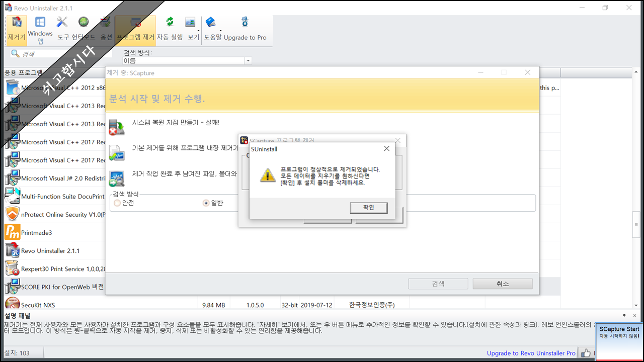This screenshot has width=644, height=362.
Task: Click the 검색 button in removal dialog
Action: pyautogui.click(x=438, y=284)
